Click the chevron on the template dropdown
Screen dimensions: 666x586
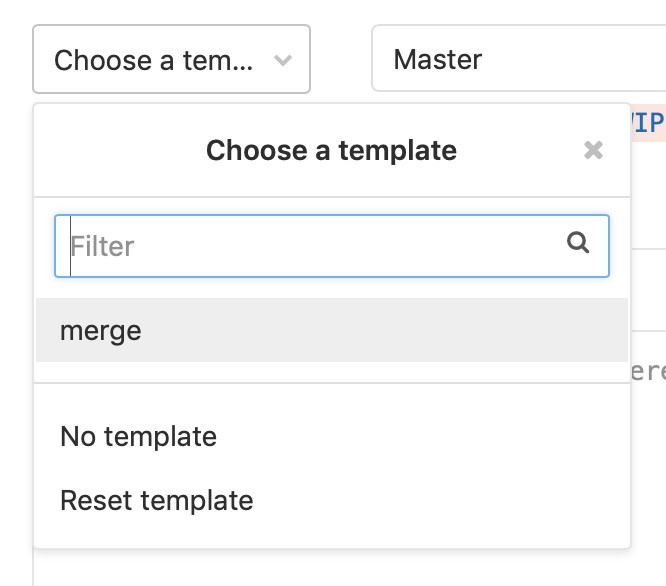pyautogui.click(x=283, y=61)
